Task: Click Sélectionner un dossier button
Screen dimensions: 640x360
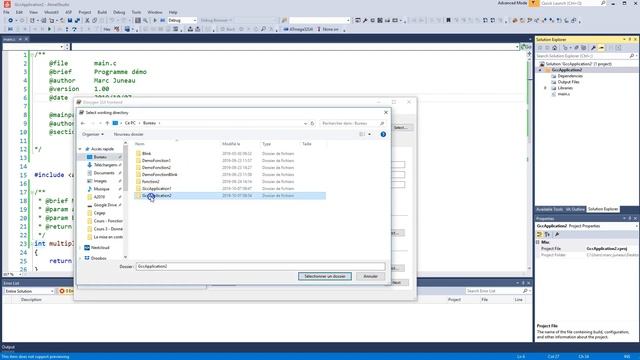Action: coord(325,276)
